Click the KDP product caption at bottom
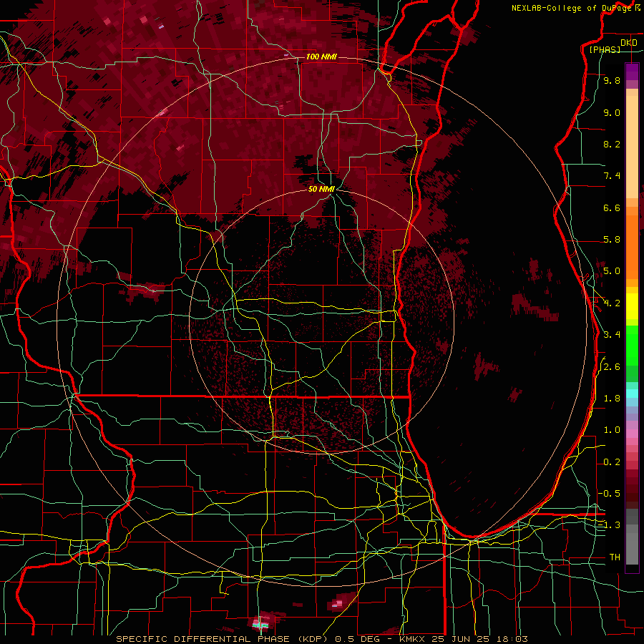This screenshot has height=644, width=644. pyautogui.click(x=321, y=639)
